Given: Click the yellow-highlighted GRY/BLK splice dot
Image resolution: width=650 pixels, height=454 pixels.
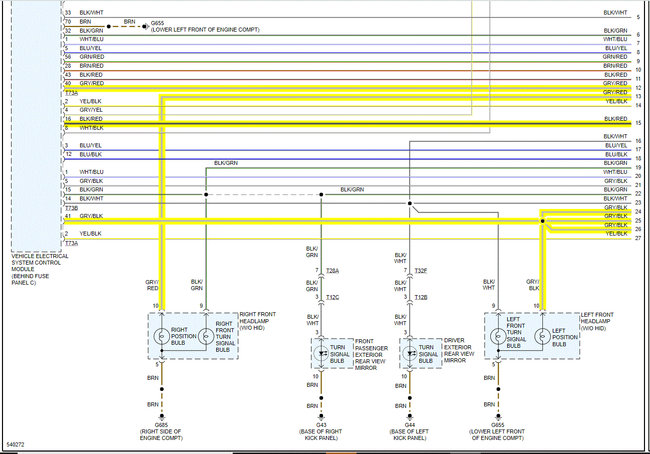Looking at the screenshot, I should point(543,221).
